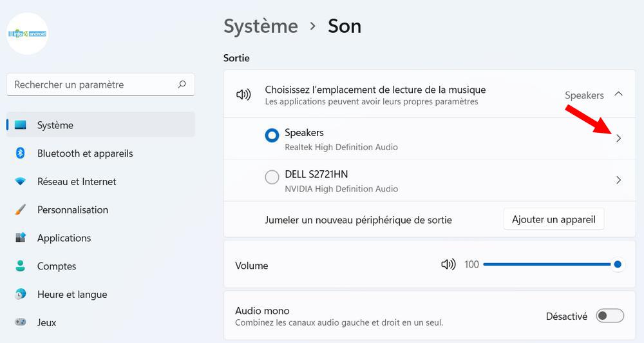Image resolution: width=644 pixels, height=343 pixels.
Task: Click the Bluetooth icon in sidebar
Action: pyautogui.click(x=20, y=153)
